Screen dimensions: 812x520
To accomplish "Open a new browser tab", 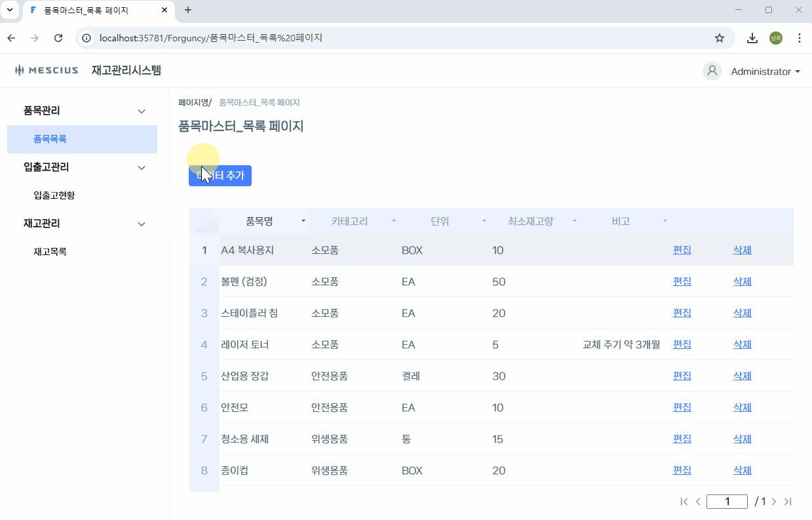I will coord(188,10).
